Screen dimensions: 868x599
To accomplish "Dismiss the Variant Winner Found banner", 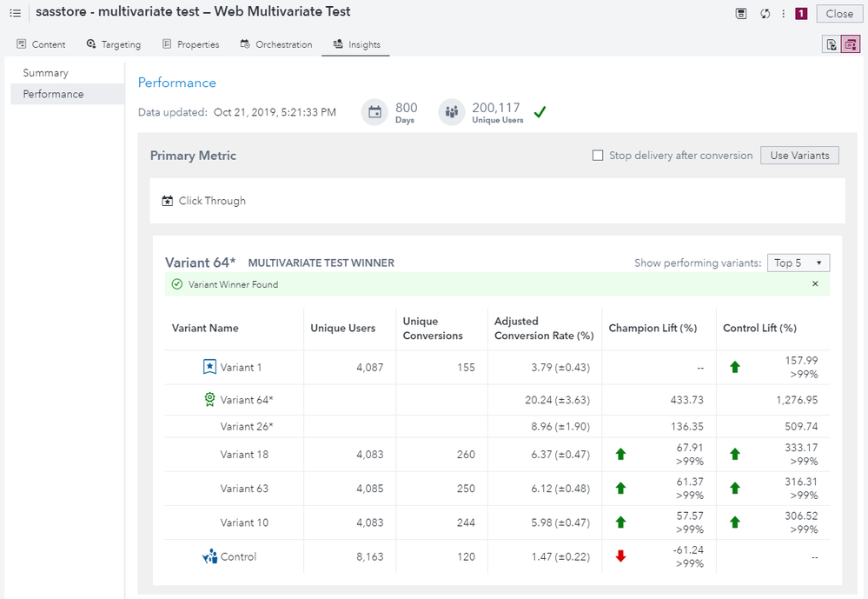I will pos(815,284).
